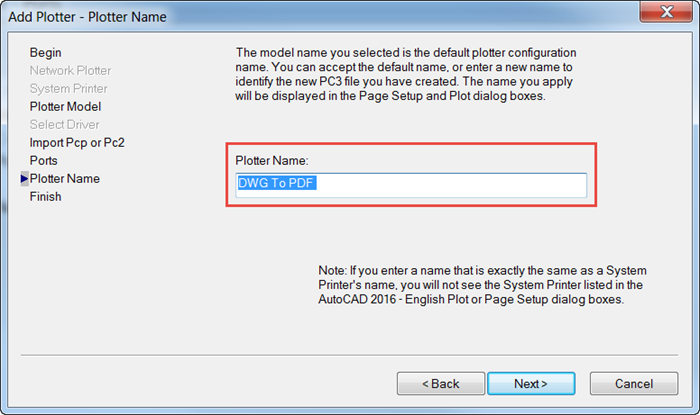Click the Plotter Name field label
The height and width of the screenshot is (415, 700).
coord(272,161)
